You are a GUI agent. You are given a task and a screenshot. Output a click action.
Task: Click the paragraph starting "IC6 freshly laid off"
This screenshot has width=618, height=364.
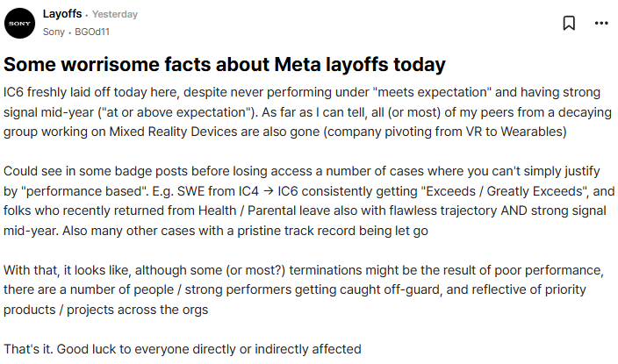(x=307, y=112)
